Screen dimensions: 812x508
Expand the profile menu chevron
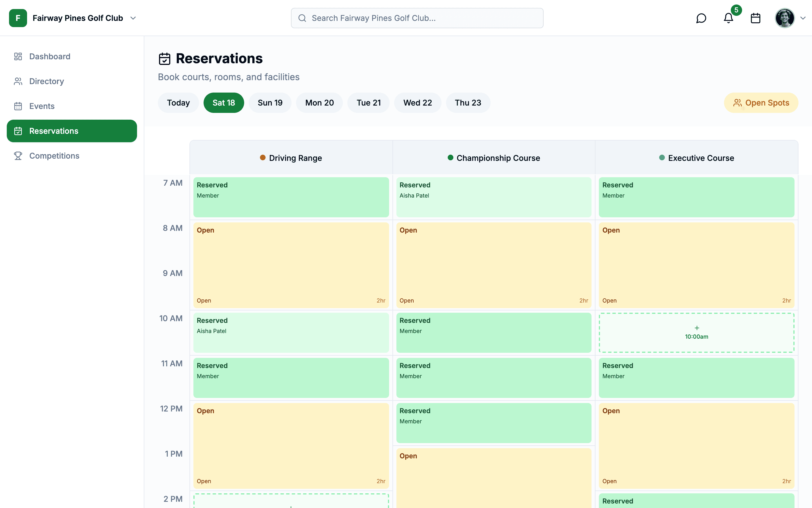tap(803, 18)
